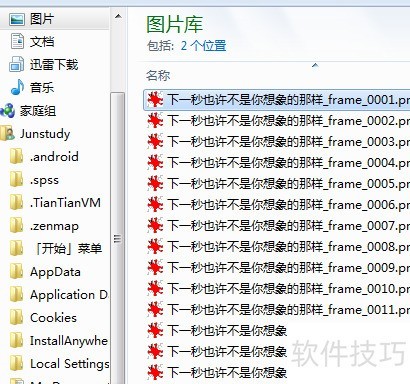Open the InstallAnywhere folder in tree
410x384 pixels.
click(69, 341)
